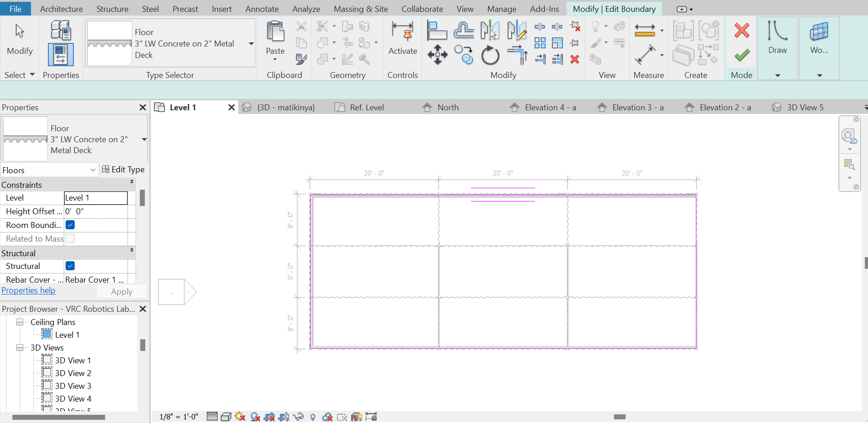Collapse the 3D Views tree node
This screenshot has width=868, height=423.
click(x=20, y=348)
